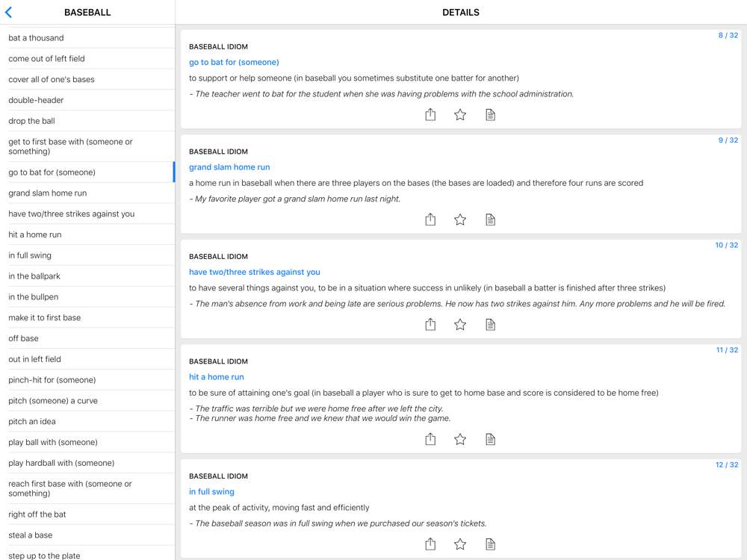
Task: Share the 'hit a home run' idiom
Action: point(430,439)
